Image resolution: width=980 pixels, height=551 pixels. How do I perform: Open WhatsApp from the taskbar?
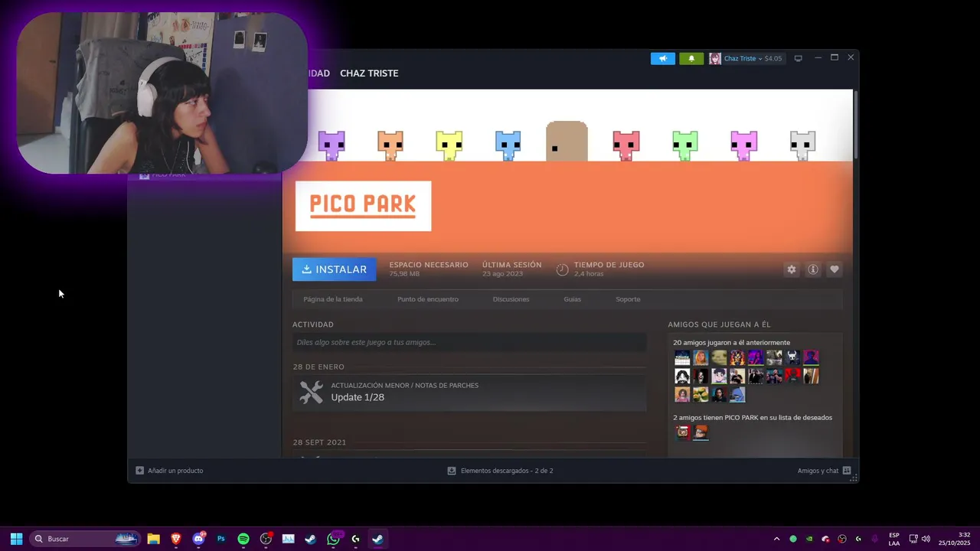coord(333,539)
